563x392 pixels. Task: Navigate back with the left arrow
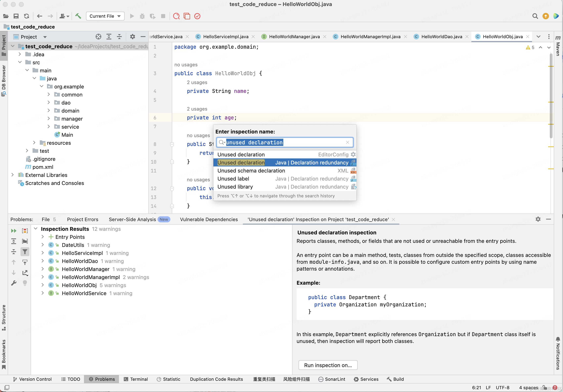(39, 16)
